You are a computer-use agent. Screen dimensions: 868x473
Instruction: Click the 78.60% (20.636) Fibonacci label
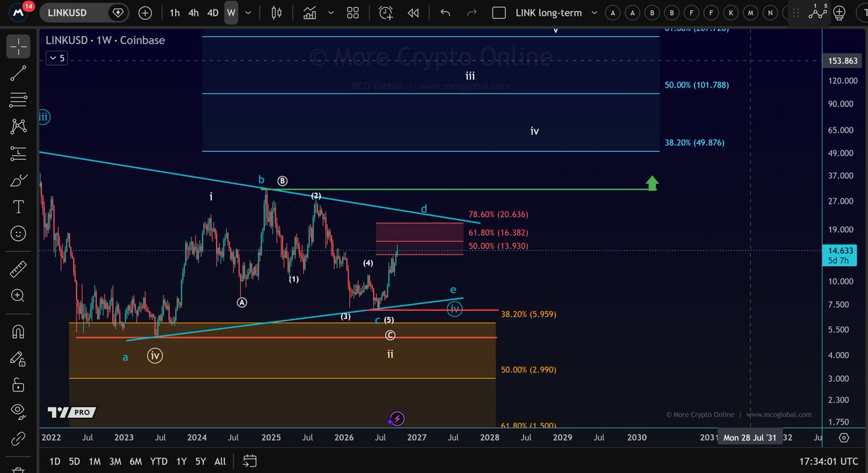(498, 215)
